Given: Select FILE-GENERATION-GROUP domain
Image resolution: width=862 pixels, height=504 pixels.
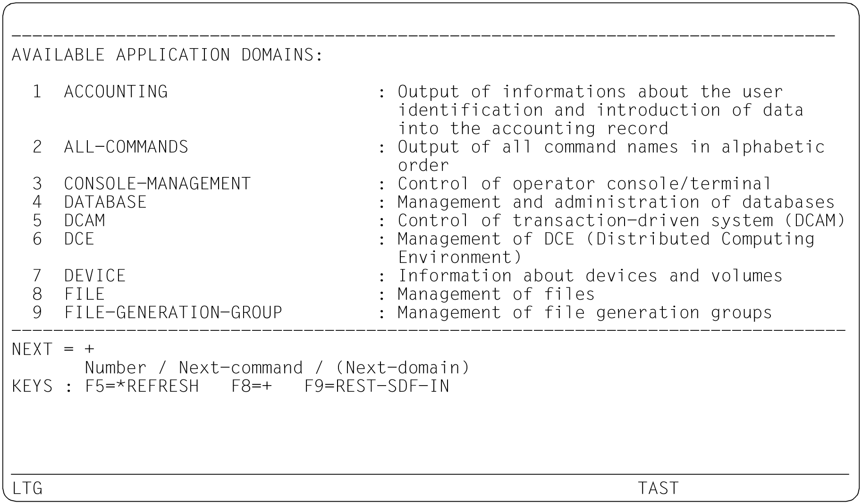Looking at the screenshot, I should tap(173, 312).
